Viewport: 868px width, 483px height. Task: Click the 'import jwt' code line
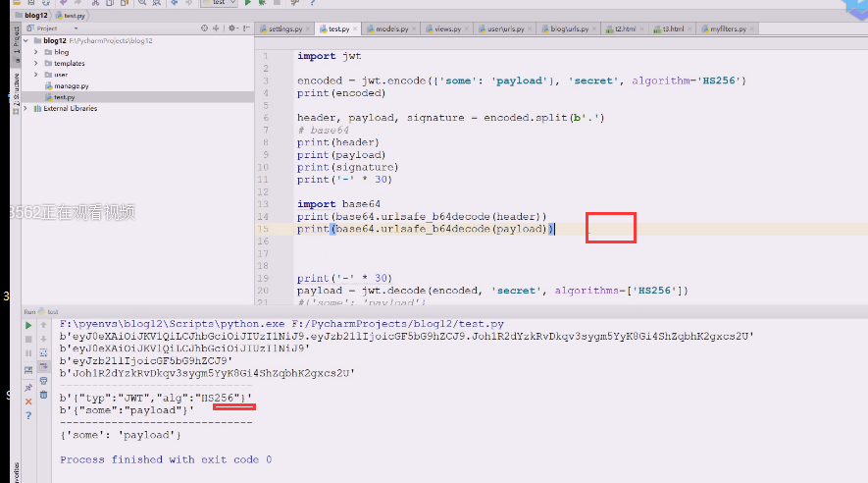[330, 56]
